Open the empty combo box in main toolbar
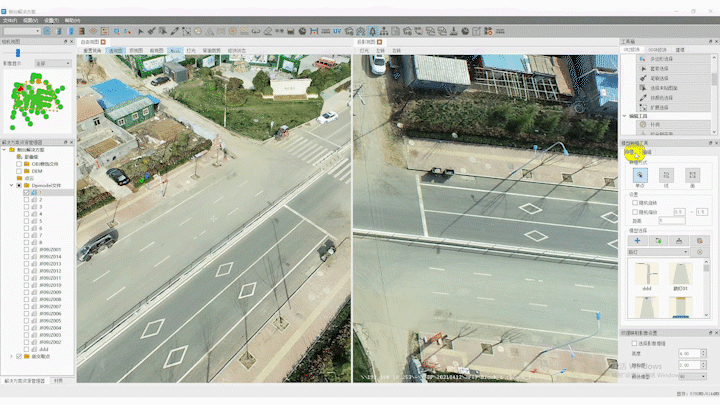 [x=22, y=31]
